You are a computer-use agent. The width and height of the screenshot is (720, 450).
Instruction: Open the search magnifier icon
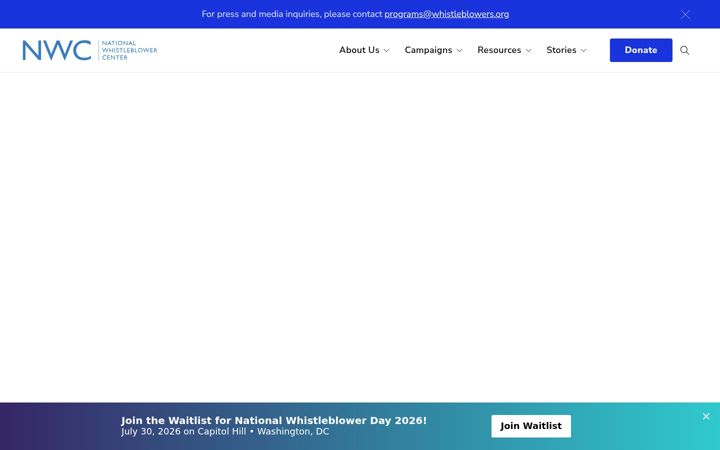click(x=684, y=51)
